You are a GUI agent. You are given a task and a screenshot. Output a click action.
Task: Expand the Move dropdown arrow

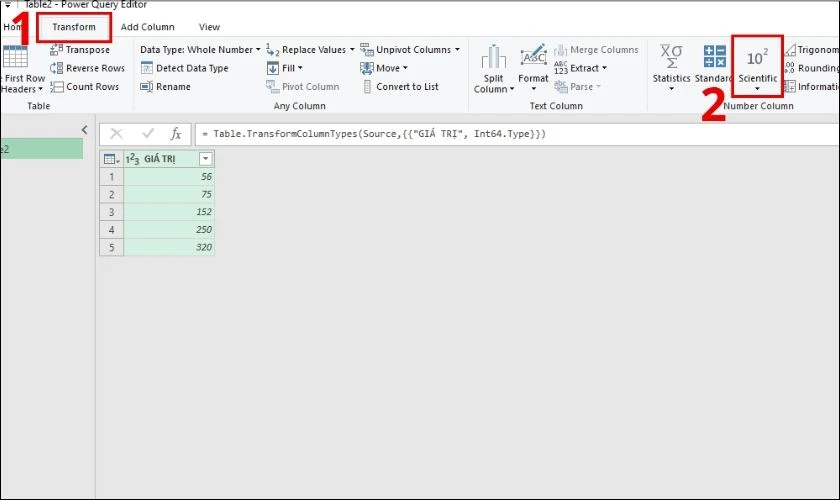[x=405, y=68]
